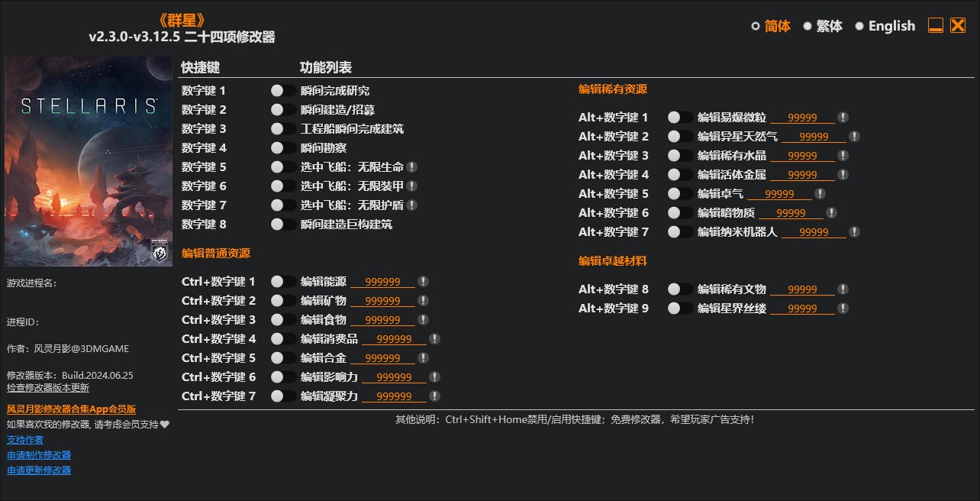Click info icon next to 编辑易爆微粒

point(843,117)
